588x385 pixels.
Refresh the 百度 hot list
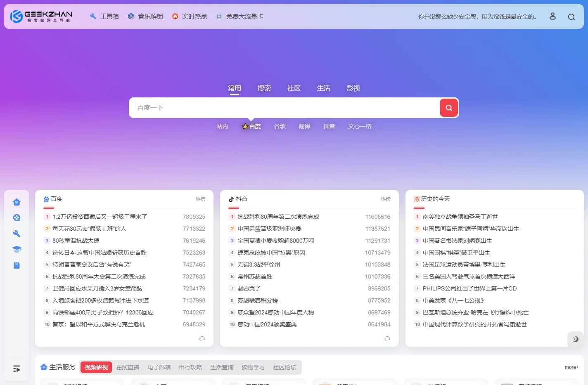click(x=202, y=339)
